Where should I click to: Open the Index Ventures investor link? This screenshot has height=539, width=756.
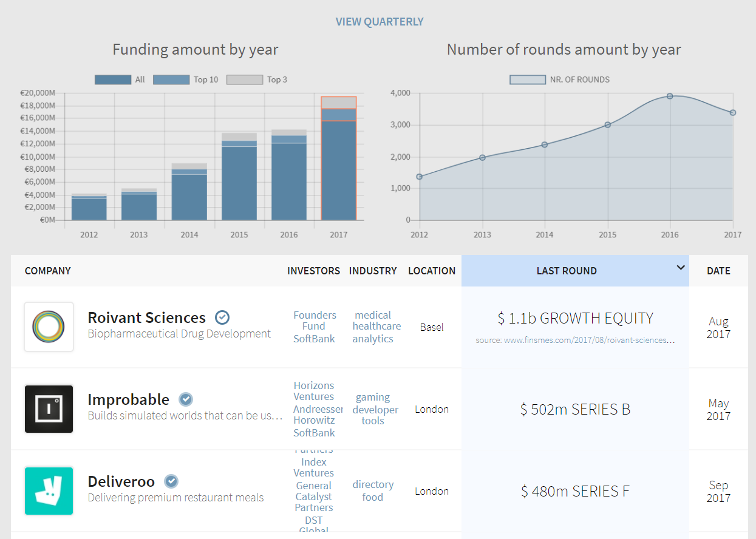314,467
